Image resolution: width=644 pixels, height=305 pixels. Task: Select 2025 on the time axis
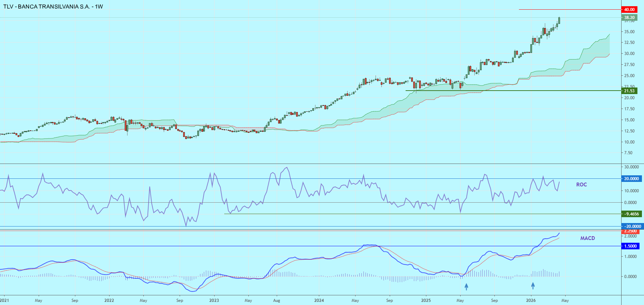(426, 300)
